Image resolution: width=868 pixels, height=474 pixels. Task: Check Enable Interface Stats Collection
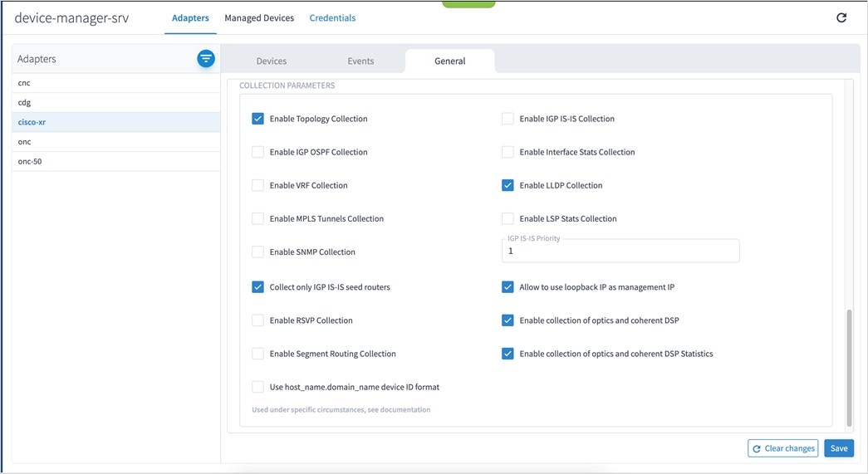[x=508, y=152]
